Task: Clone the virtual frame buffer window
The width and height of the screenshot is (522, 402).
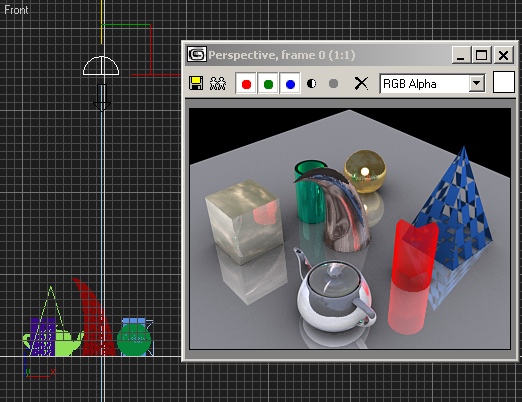Action: point(218,83)
